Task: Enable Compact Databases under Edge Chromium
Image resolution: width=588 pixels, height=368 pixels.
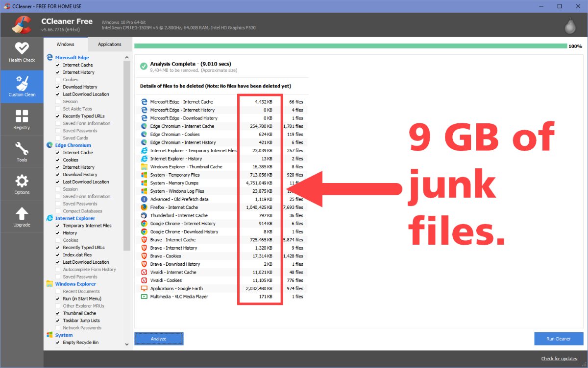Action: (58, 211)
